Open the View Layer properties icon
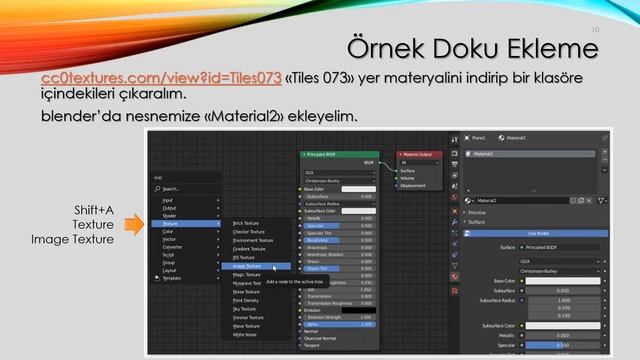 (455, 175)
